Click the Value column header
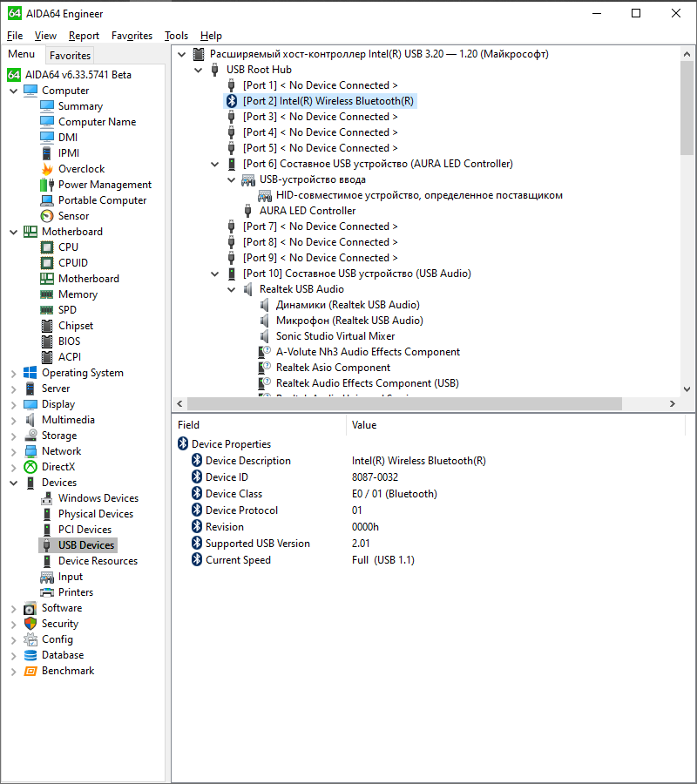Viewport: 697px width, 784px height. [515, 425]
